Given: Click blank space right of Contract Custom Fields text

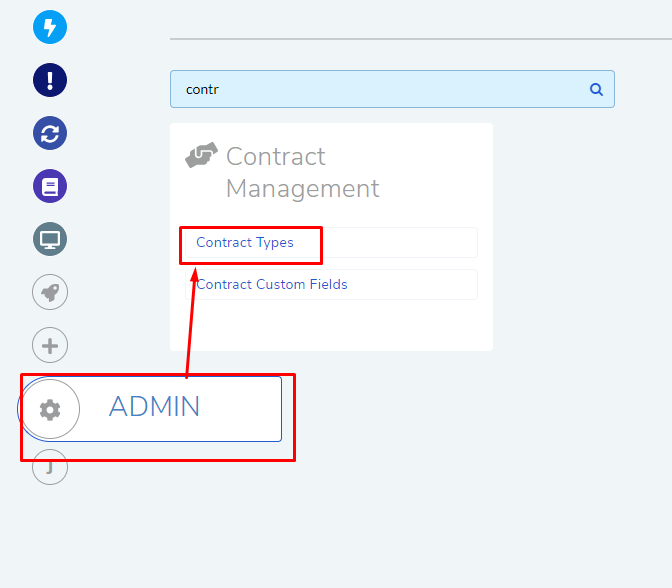Looking at the screenshot, I should (x=411, y=285).
